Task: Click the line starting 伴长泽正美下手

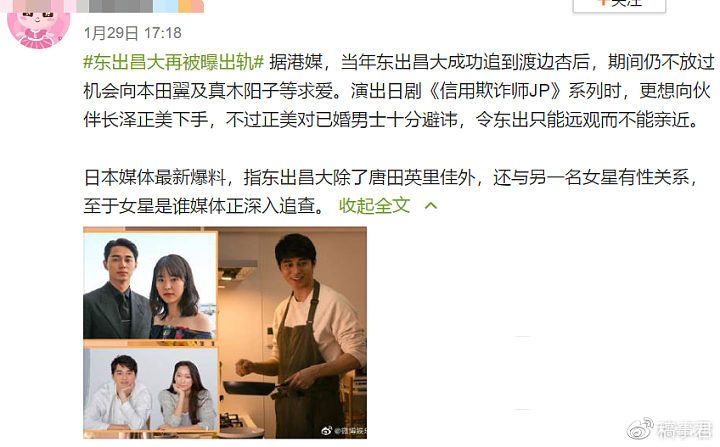Action: pos(391,120)
